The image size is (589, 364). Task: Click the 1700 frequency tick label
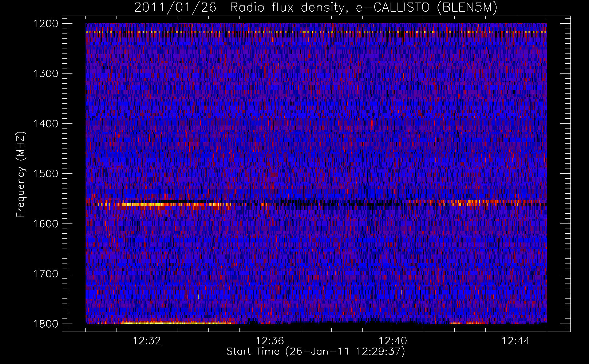click(x=46, y=274)
